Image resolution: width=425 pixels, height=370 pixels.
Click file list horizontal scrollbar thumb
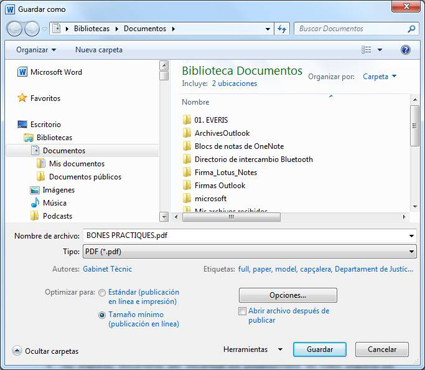(231, 217)
